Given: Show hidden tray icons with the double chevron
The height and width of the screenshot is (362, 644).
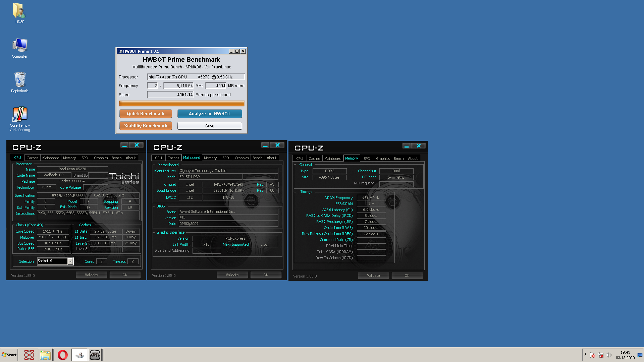Looking at the screenshot, I should [585, 355].
